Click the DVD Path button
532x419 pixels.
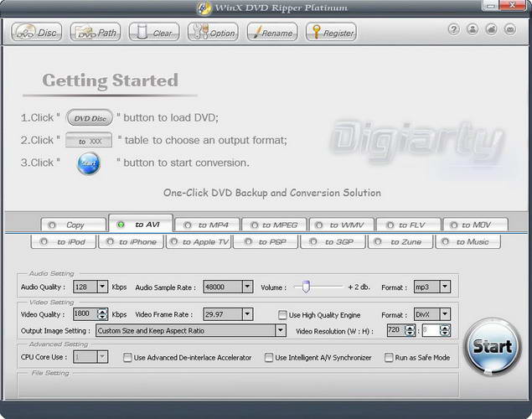96,33
